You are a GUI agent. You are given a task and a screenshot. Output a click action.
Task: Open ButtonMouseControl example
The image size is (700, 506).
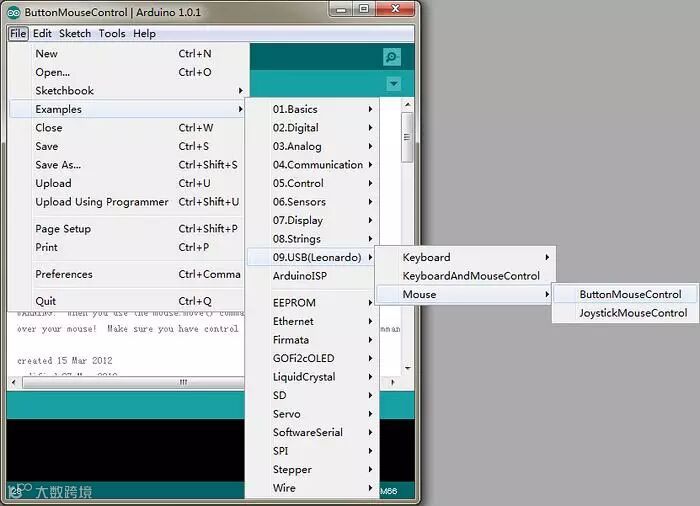click(x=625, y=295)
